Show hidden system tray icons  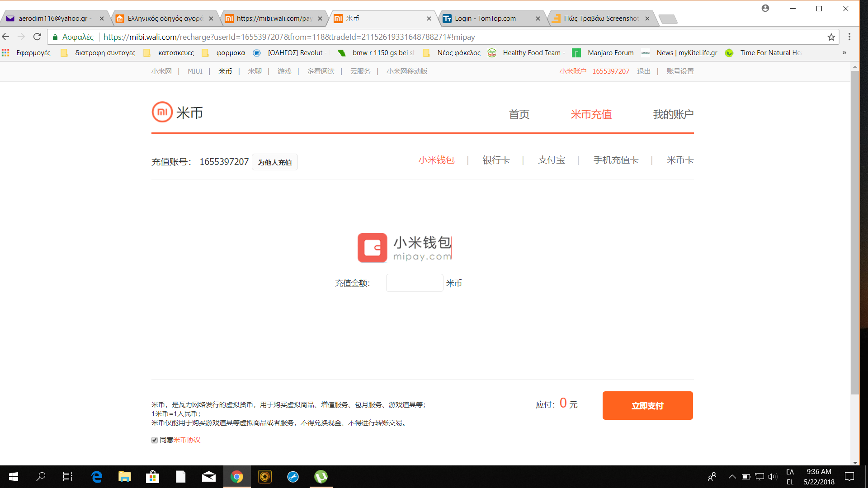click(732, 477)
